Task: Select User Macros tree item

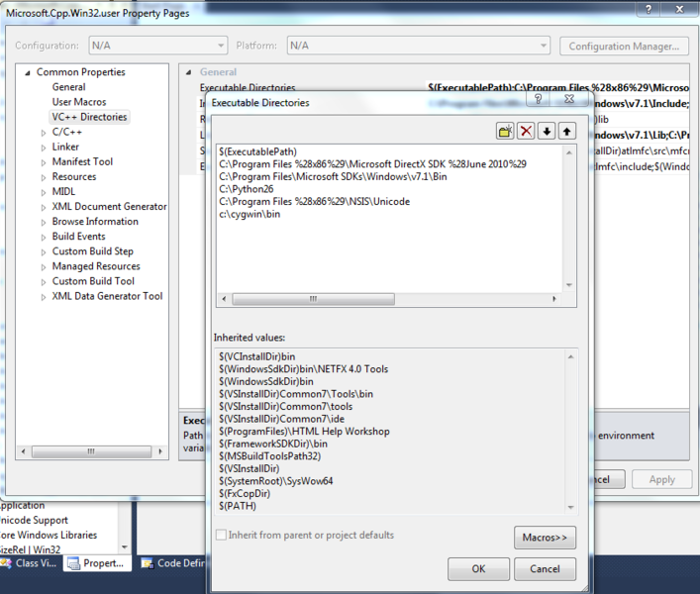Action: pyautogui.click(x=79, y=102)
